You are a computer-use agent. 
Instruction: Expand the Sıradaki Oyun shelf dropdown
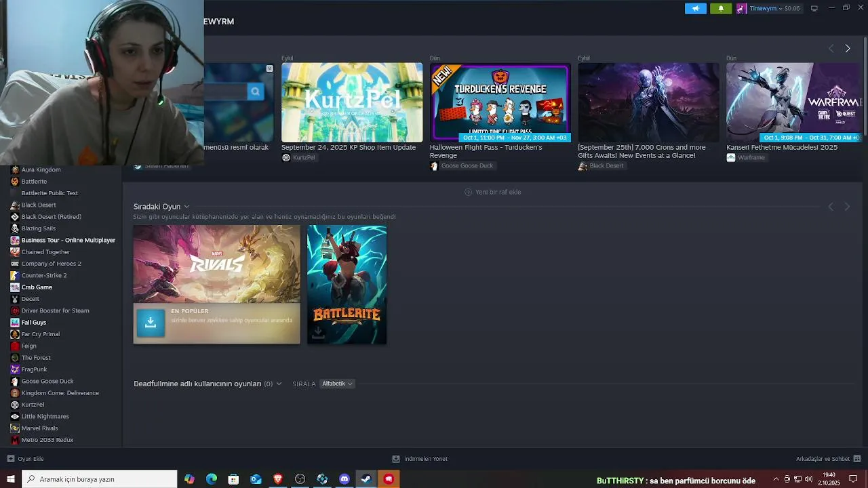186,207
